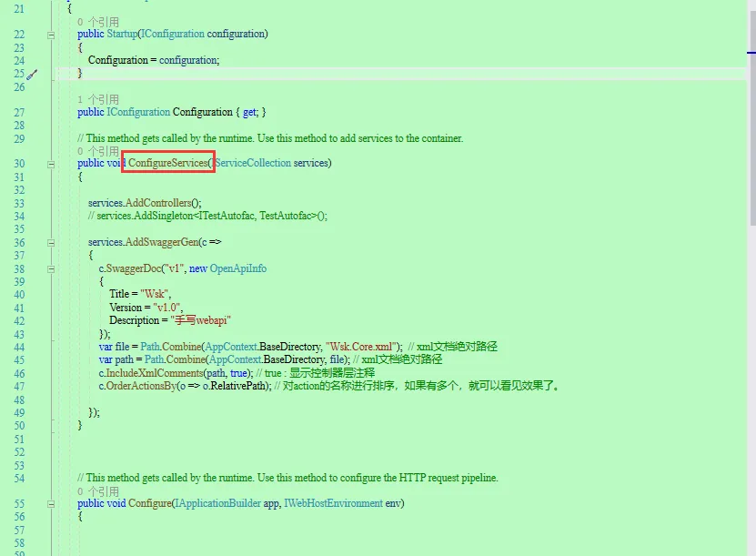Click IncludeXmlComments on line 46

click(x=155, y=373)
